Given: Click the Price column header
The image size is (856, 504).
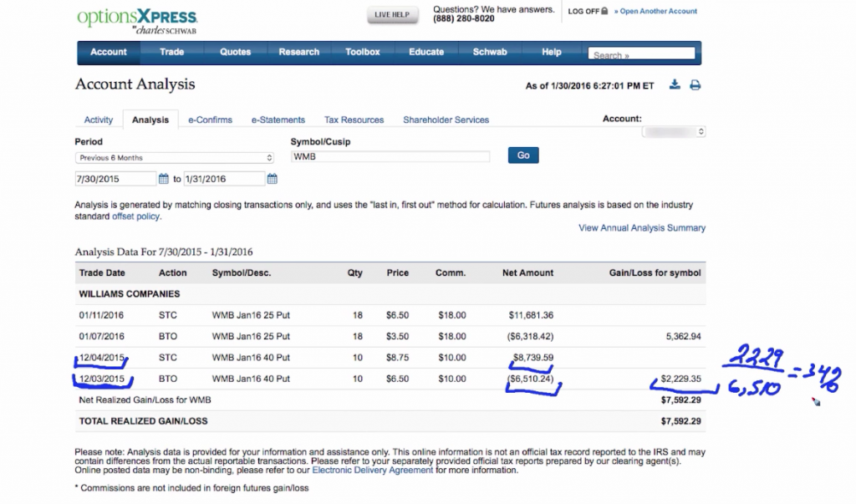Looking at the screenshot, I should pyautogui.click(x=397, y=272).
